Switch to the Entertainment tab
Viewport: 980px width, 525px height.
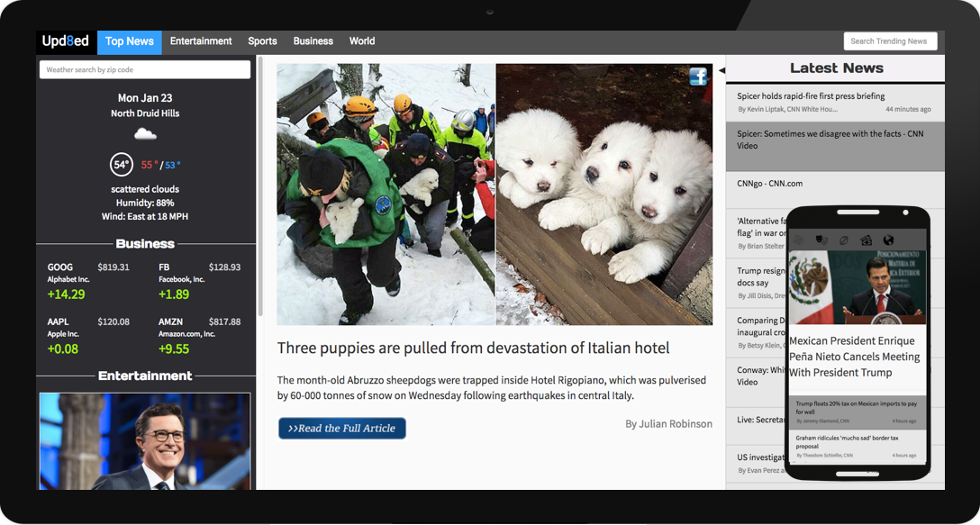point(201,41)
